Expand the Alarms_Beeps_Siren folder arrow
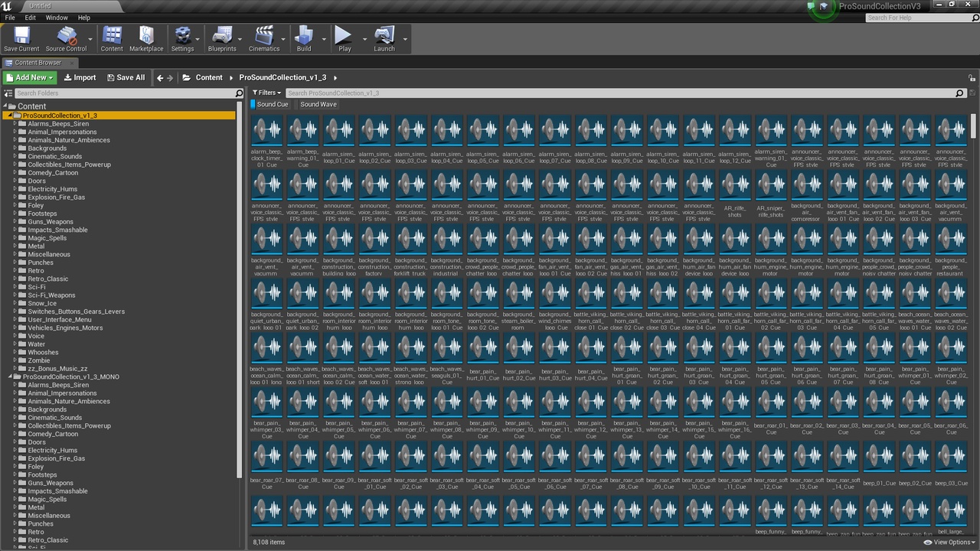This screenshot has height=551, width=980. click(15, 124)
